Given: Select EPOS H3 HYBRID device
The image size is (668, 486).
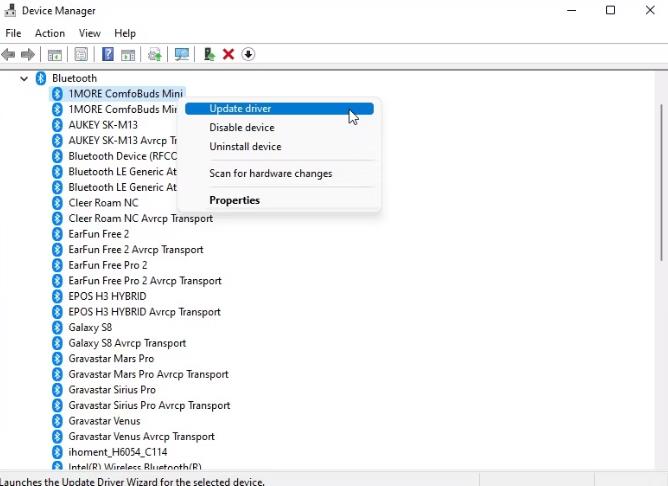Looking at the screenshot, I should 107,296.
